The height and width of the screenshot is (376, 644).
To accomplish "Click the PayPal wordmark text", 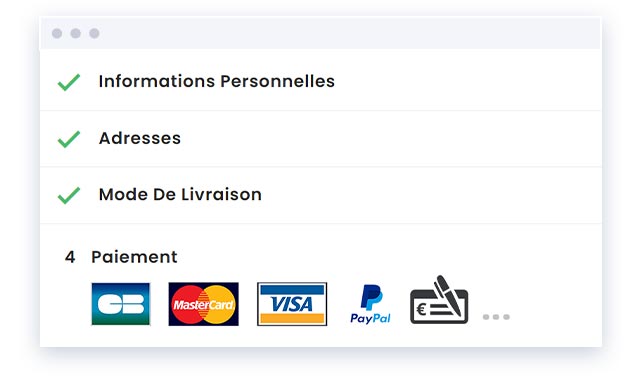I will [x=370, y=318].
